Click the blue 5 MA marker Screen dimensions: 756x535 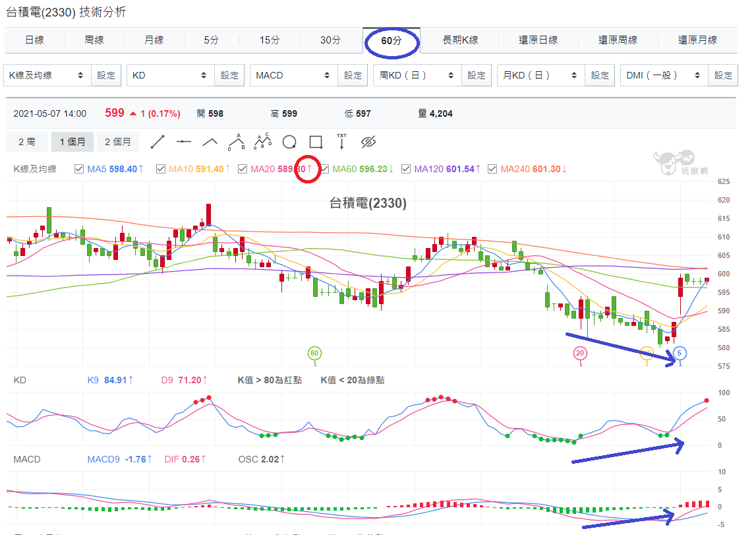(x=680, y=353)
